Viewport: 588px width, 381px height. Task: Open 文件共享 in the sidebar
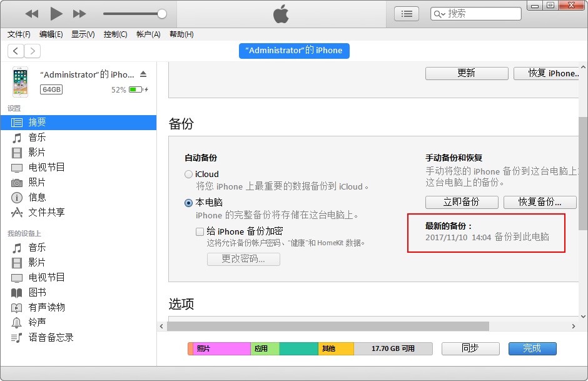(46, 212)
